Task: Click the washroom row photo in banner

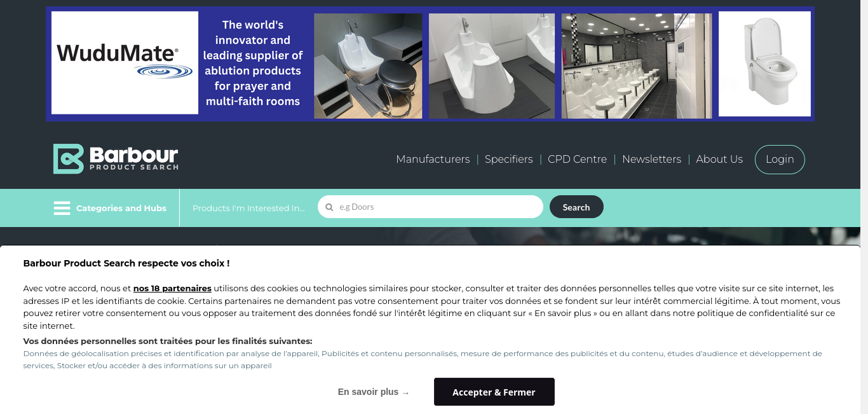Action: click(x=637, y=66)
